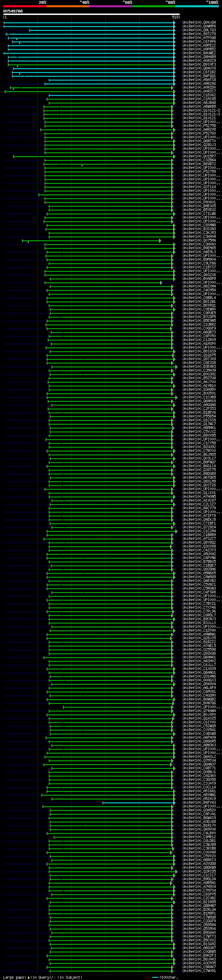Select hit label UniRef100_P80601
Viewport: 222px width, 980px height.
[x=199, y=202]
